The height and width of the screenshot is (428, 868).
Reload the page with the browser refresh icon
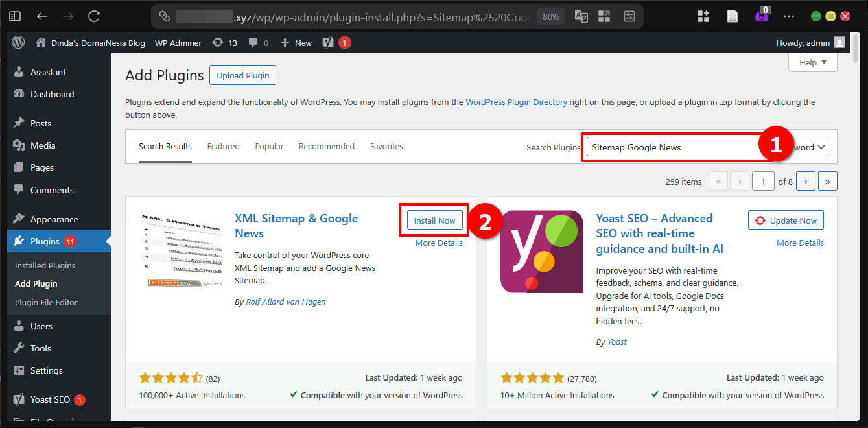point(92,16)
